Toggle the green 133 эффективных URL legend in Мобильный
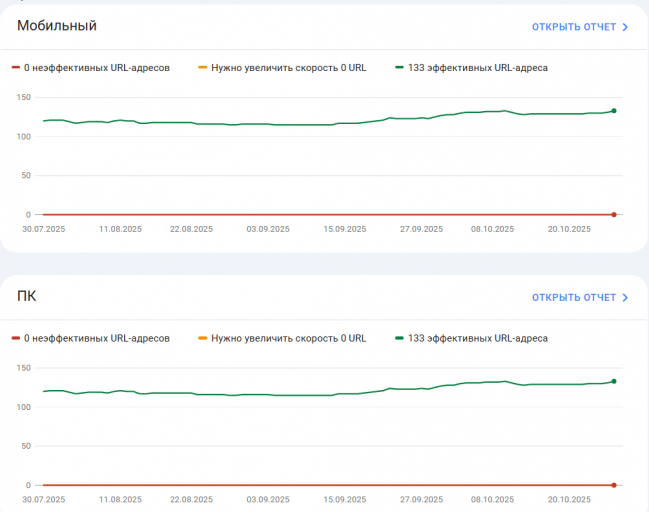The image size is (649, 512). 471,67
